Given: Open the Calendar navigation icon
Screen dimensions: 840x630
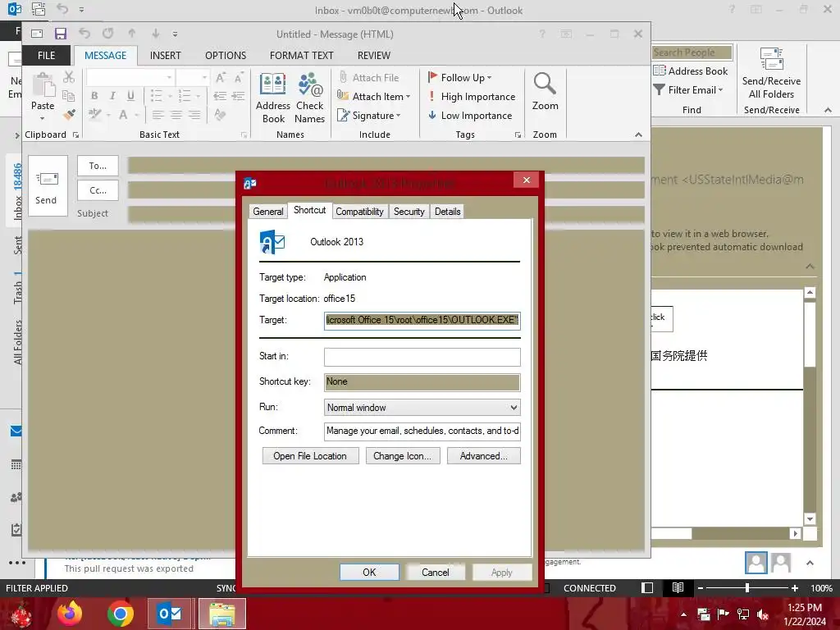Looking at the screenshot, I should tap(16, 464).
